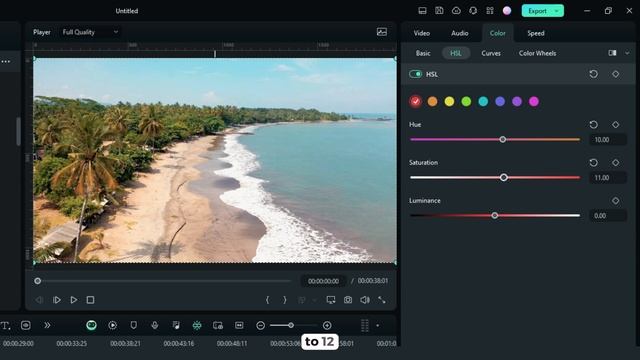Screen dimensions: 640x360
Task: Click the volume speaker icon
Action: 365,300
